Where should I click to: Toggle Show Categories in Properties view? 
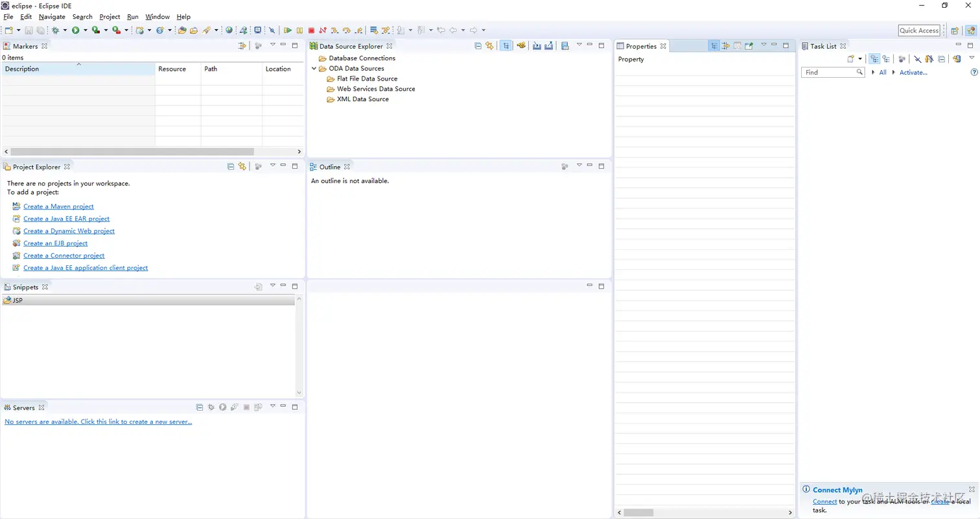[714, 46]
